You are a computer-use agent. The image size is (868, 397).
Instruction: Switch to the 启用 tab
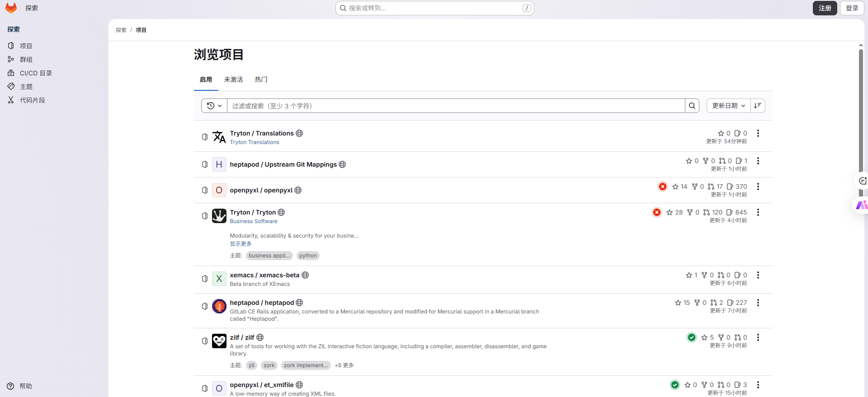coord(206,79)
